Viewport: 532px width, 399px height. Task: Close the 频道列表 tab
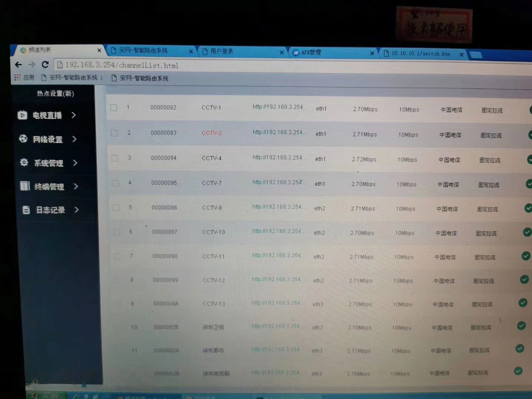coord(99,50)
